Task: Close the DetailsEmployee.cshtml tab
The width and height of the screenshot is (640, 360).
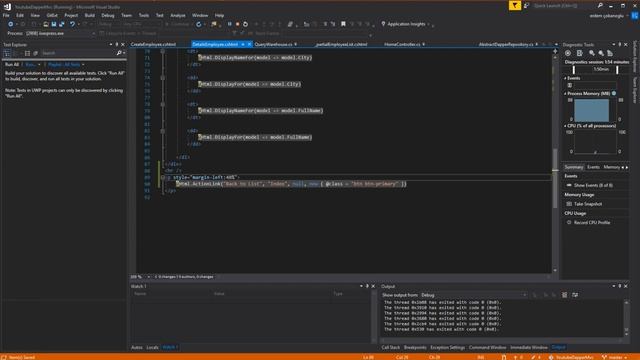Action: click(249, 44)
